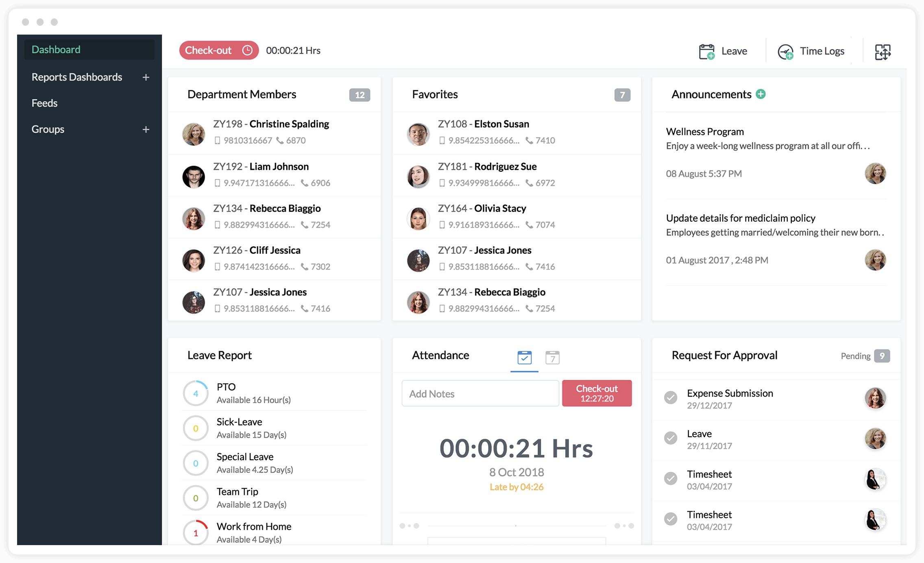
Task: Click the QR code scanner icon
Action: click(883, 51)
